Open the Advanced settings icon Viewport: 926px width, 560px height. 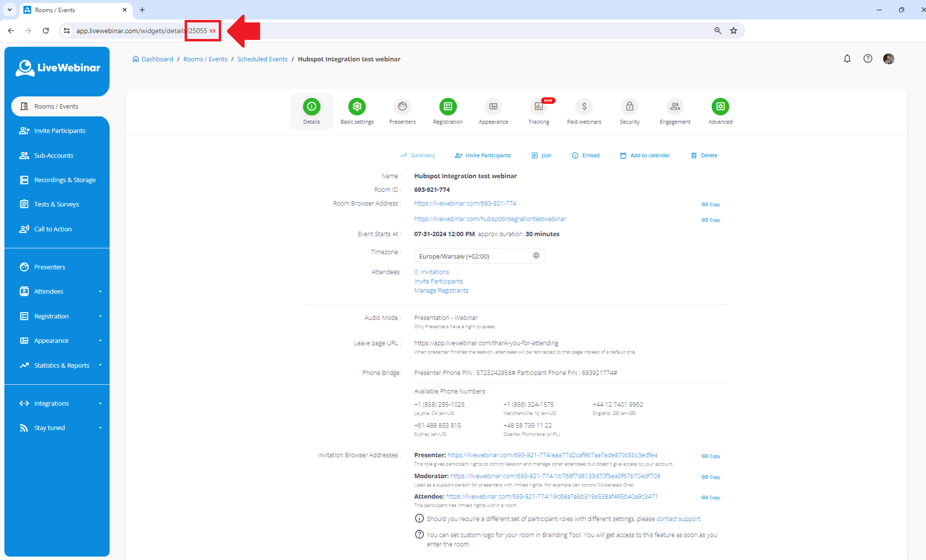pyautogui.click(x=720, y=107)
